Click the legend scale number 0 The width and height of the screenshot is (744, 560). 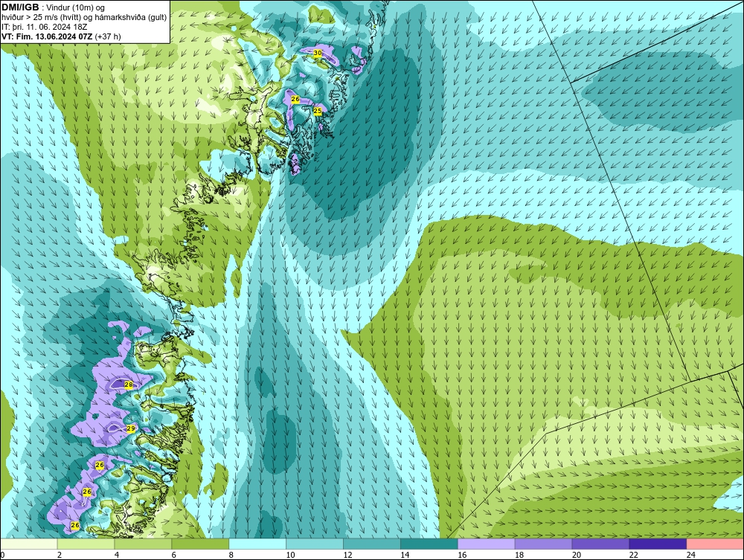2,555
